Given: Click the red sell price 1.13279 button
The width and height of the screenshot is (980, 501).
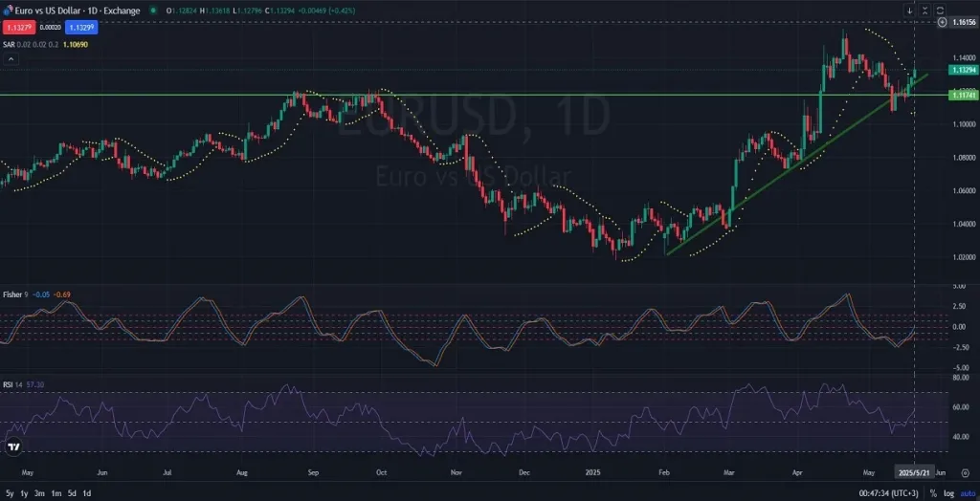Looking at the screenshot, I should point(18,27).
